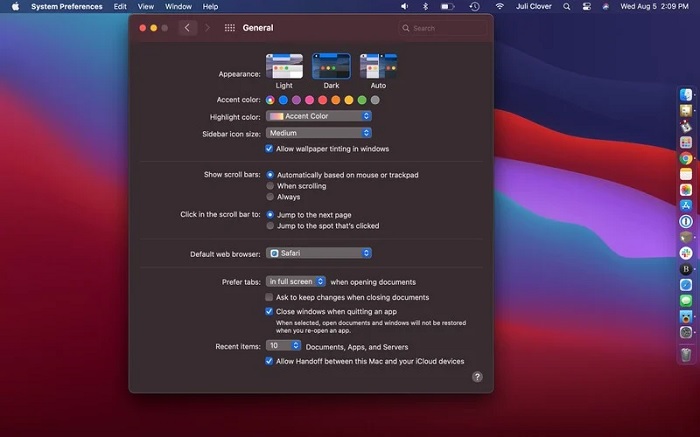Enable Ask to keep changes when closing documents
The width and height of the screenshot is (700, 437).
point(269,297)
